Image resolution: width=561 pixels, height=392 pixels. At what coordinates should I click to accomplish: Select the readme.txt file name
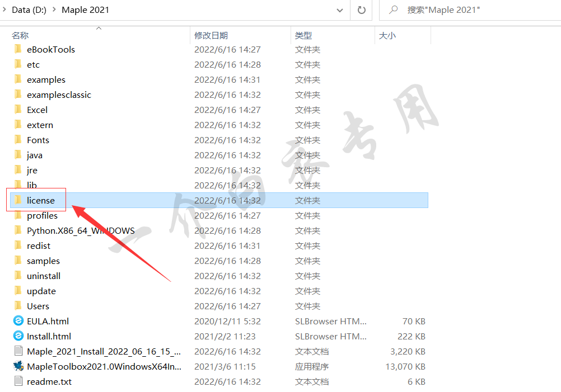point(49,381)
